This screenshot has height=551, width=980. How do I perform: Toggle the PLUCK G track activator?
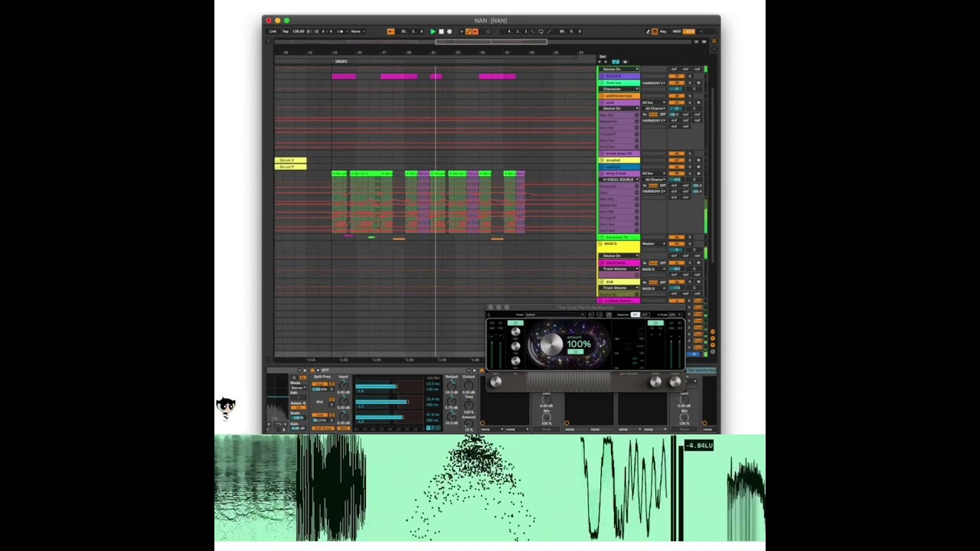[677, 76]
